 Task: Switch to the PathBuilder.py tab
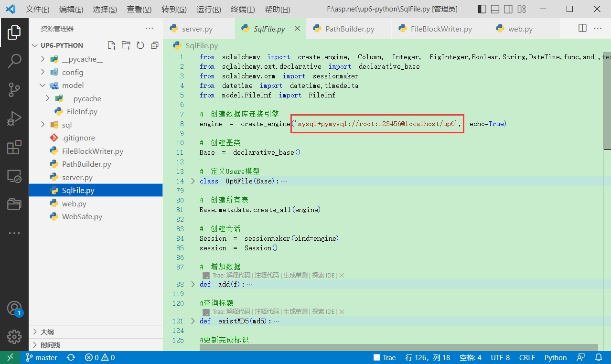pyautogui.click(x=350, y=29)
